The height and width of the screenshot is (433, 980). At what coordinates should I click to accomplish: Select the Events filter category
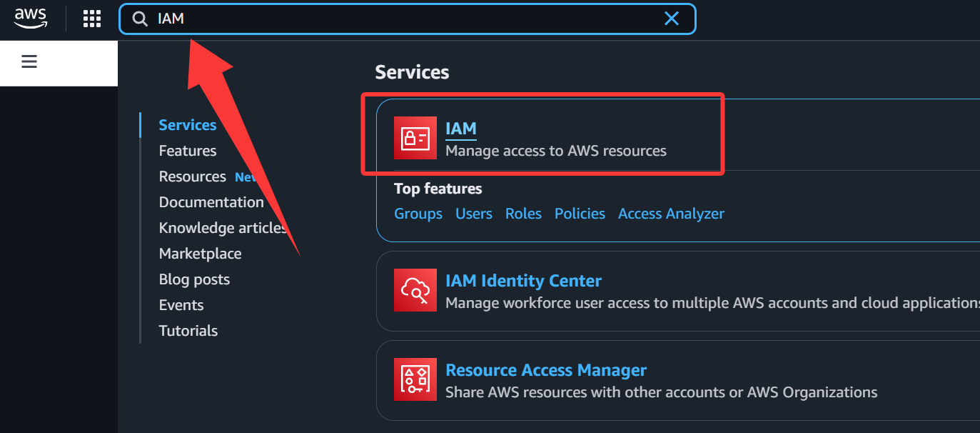[x=181, y=305]
